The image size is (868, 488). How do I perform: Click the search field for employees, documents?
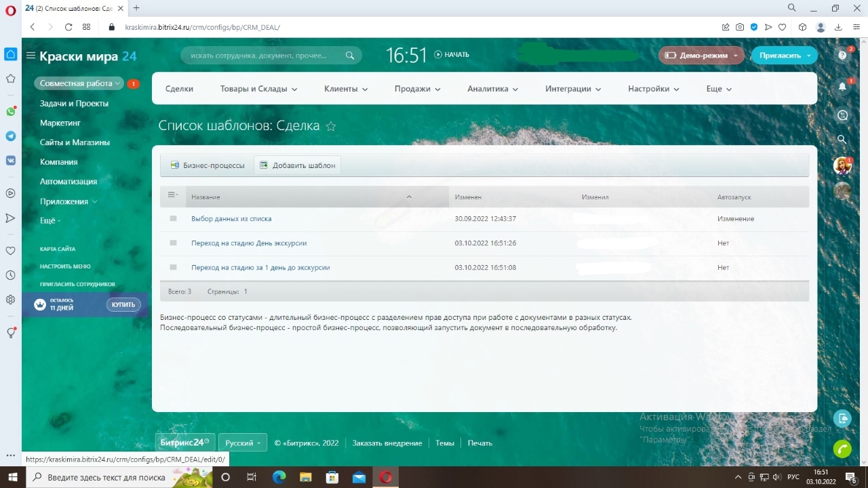(x=264, y=56)
